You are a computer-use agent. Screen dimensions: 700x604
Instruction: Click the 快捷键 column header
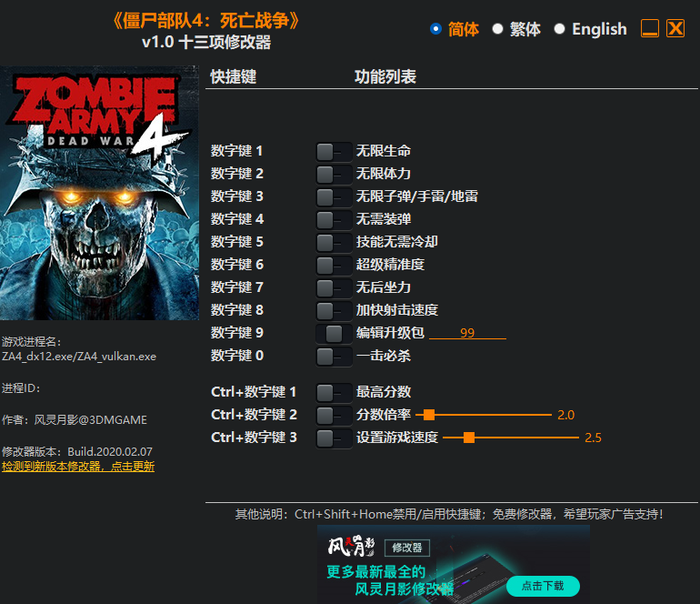point(233,76)
